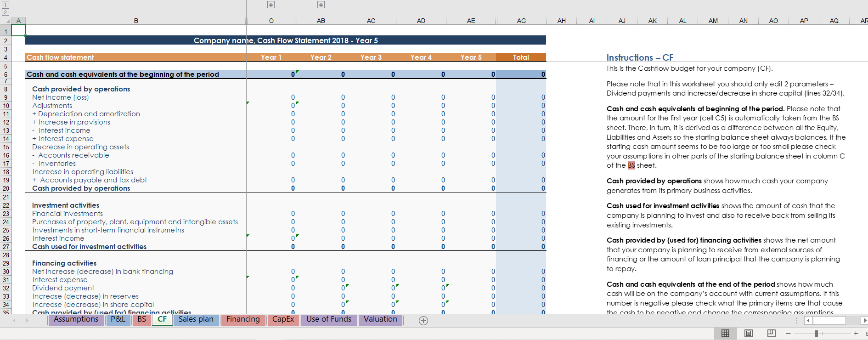Screen dimensions: 868x340
Task: Open the Sales plan sheet tab
Action: [x=196, y=319]
